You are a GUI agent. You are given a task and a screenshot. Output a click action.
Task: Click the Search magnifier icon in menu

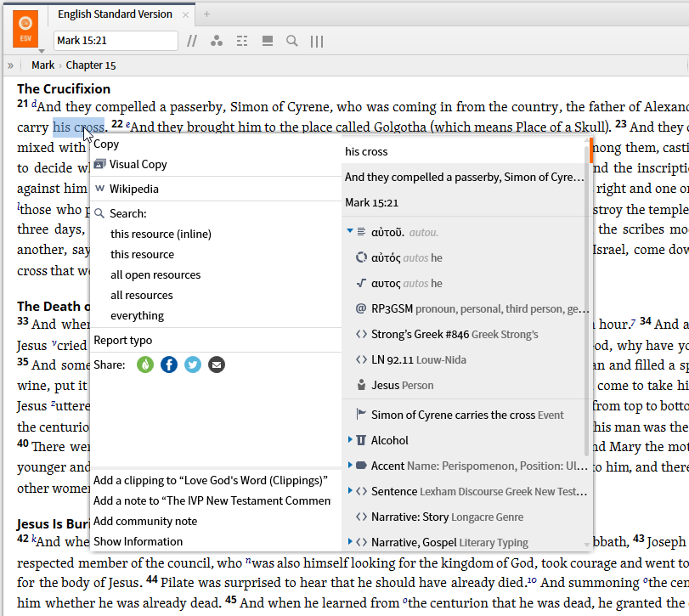pos(99,213)
